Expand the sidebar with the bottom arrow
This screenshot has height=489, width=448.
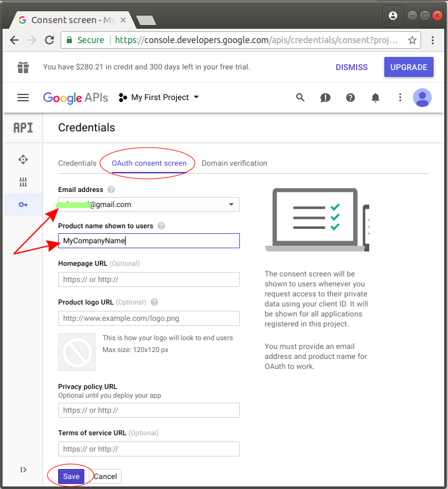pos(23,470)
